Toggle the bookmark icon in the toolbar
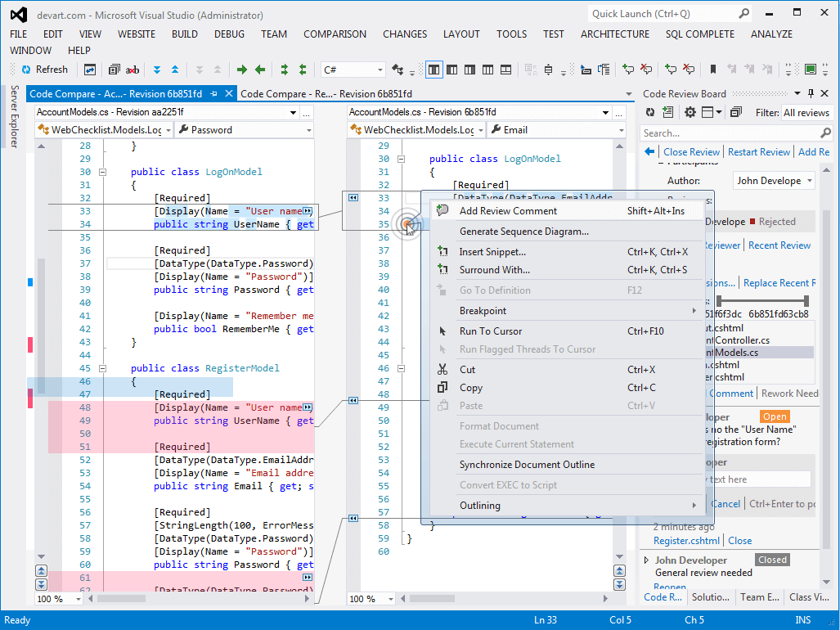The width and height of the screenshot is (840, 630). 712,70
